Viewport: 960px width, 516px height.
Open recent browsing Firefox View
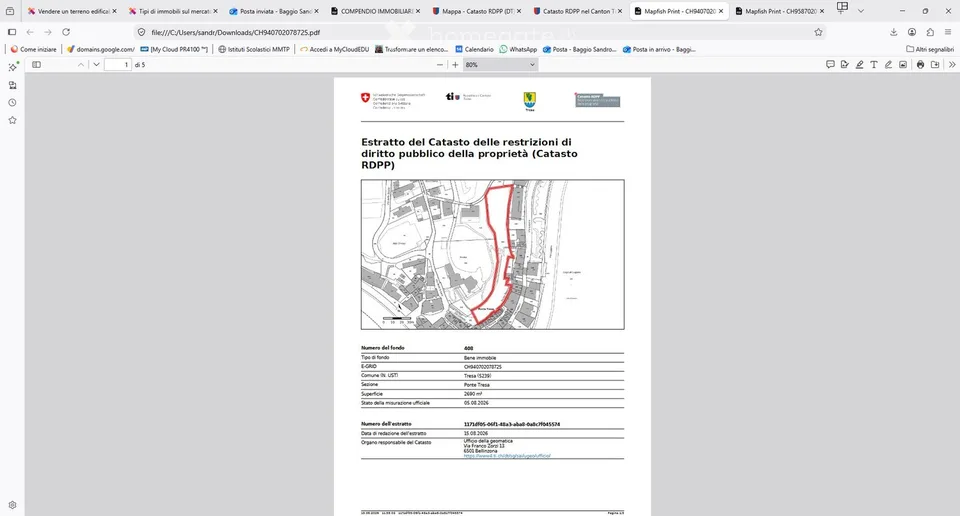click(x=10, y=11)
